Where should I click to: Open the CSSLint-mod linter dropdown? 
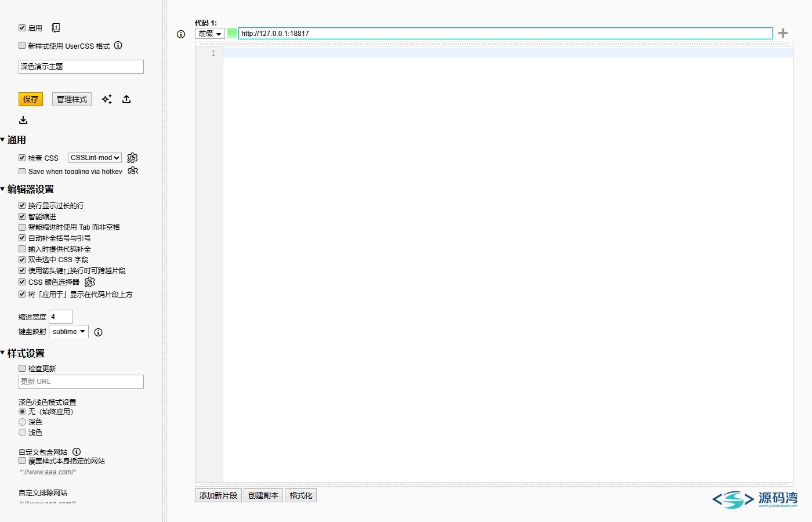pos(95,158)
